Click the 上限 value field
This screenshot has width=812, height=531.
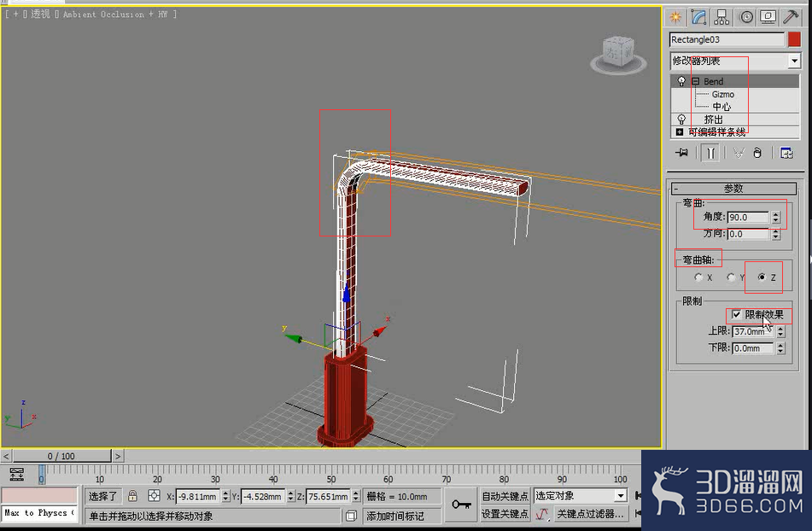tap(753, 331)
